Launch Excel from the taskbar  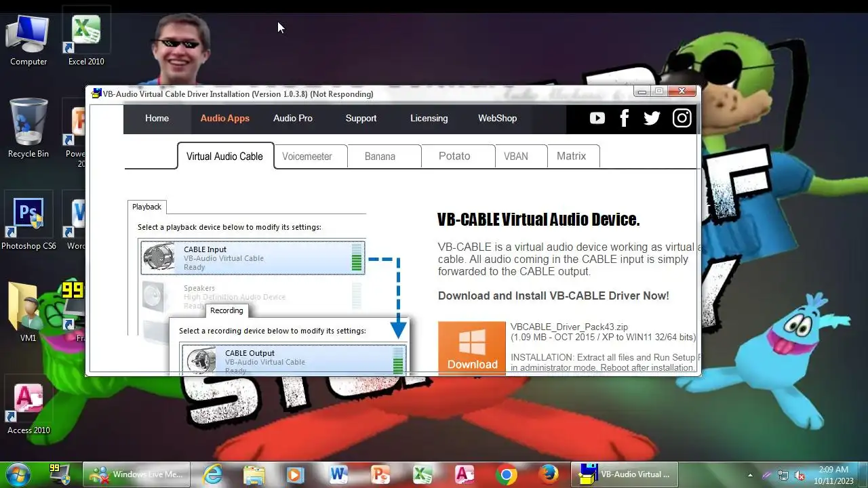pyautogui.click(x=422, y=474)
